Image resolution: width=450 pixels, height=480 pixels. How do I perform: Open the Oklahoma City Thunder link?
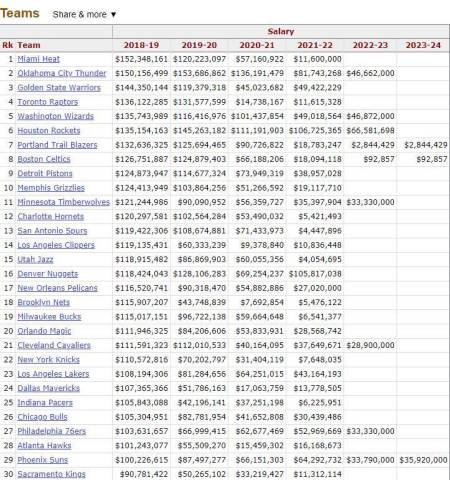tap(62, 73)
